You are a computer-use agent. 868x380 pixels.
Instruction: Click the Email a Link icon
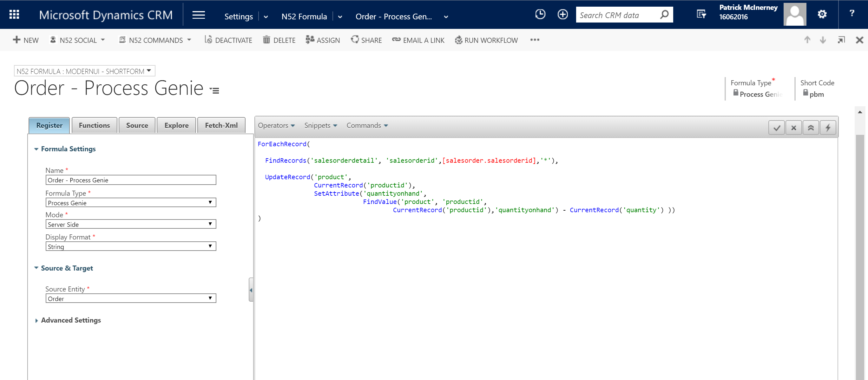click(397, 39)
